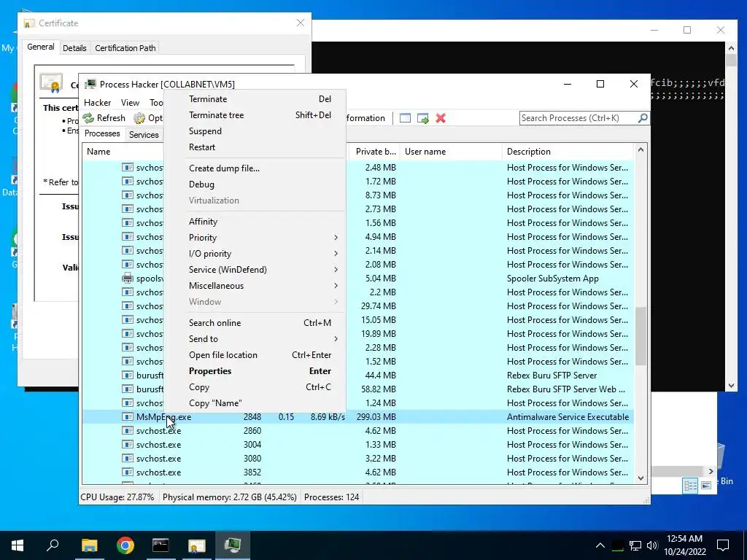The image size is (747, 560).
Task: Click 299.03 MB private bytes value
Action: click(376, 416)
